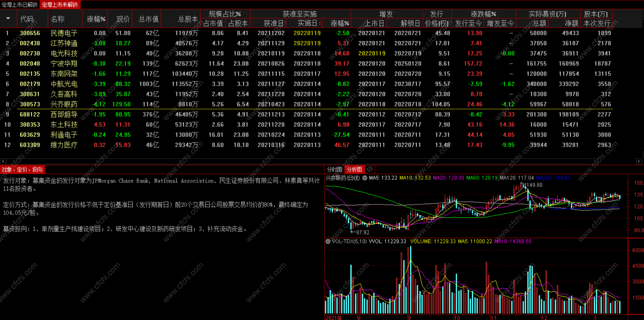This screenshot has height=320, width=644.
Task: Click the MA120: 117.04 label
Action: pyautogui.click(x=517, y=178)
